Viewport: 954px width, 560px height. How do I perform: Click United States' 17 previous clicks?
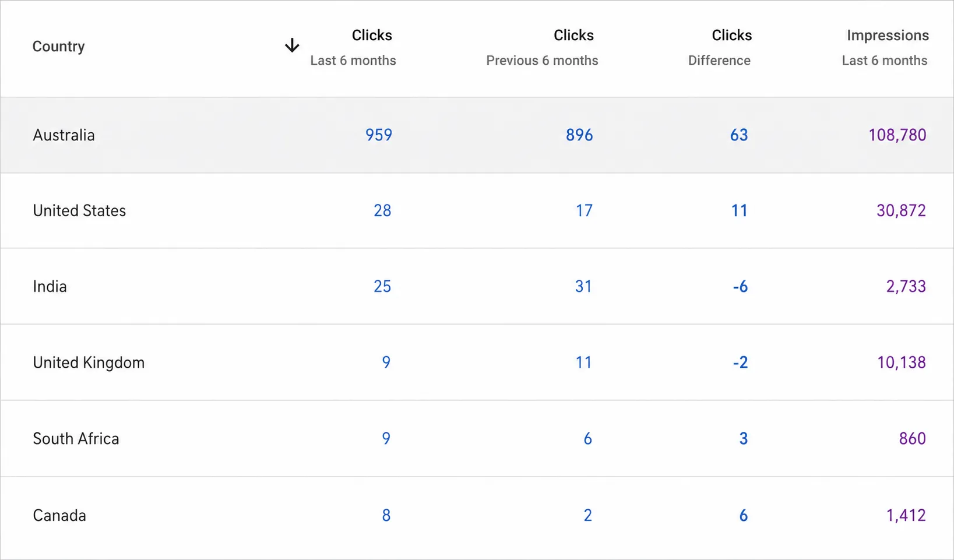coord(584,211)
